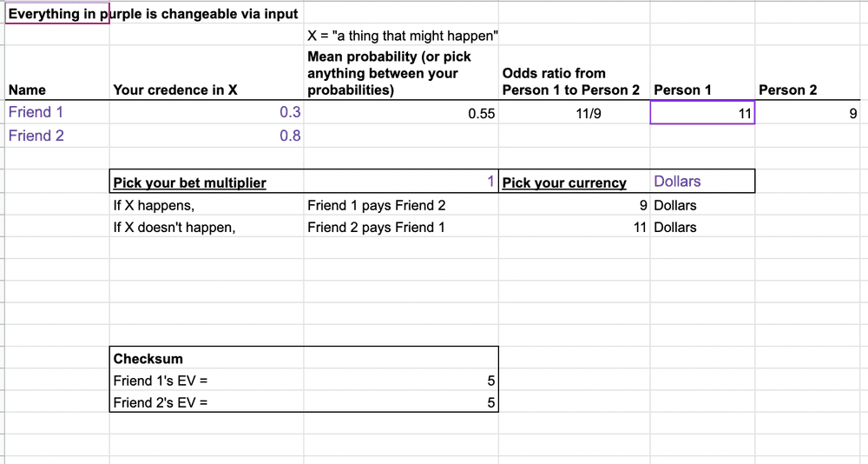Select the odds ratio cell 11/9

click(x=574, y=113)
